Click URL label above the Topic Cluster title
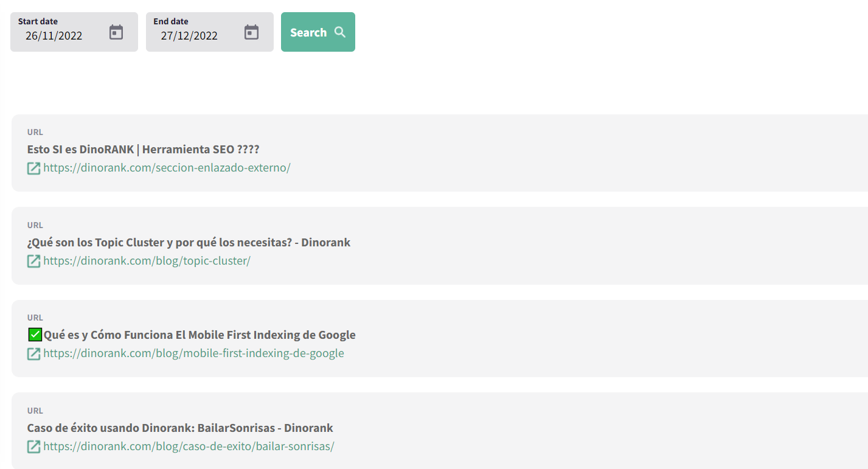This screenshot has width=868, height=469. click(35, 225)
